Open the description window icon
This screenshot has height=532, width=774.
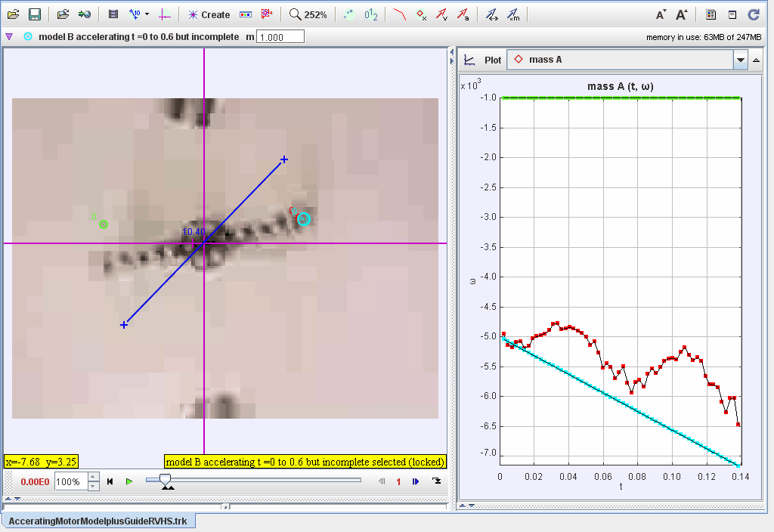732,15
